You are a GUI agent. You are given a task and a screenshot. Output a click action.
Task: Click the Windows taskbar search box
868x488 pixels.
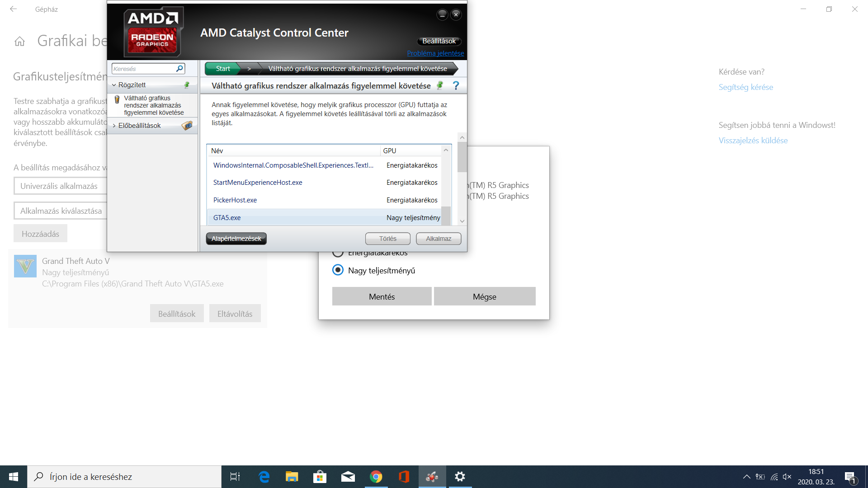click(x=124, y=477)
